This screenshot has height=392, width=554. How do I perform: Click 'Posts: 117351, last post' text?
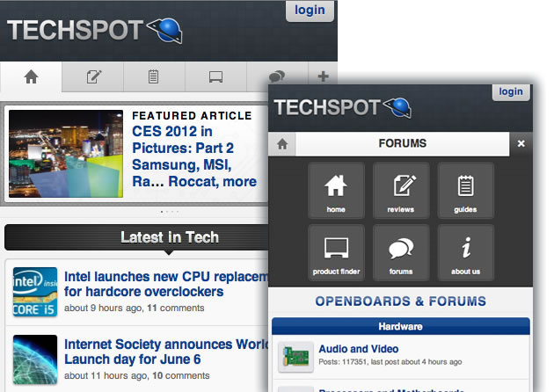click(x=390, y=362)
